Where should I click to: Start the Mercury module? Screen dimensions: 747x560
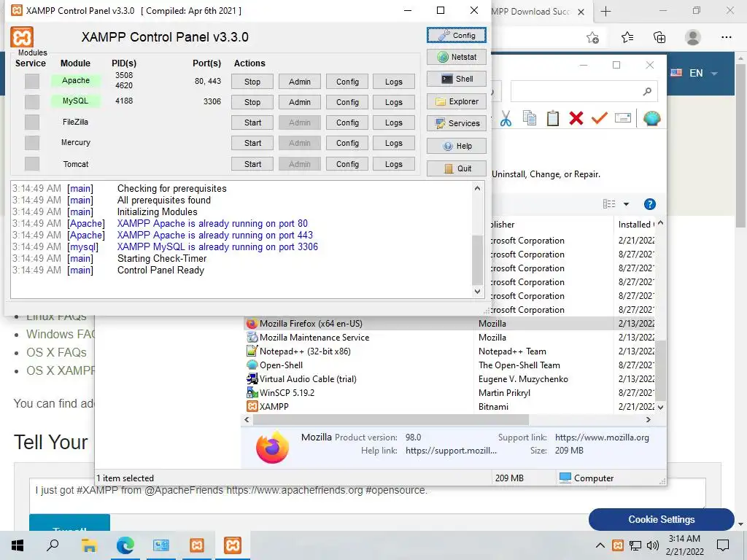pos(252,144)
